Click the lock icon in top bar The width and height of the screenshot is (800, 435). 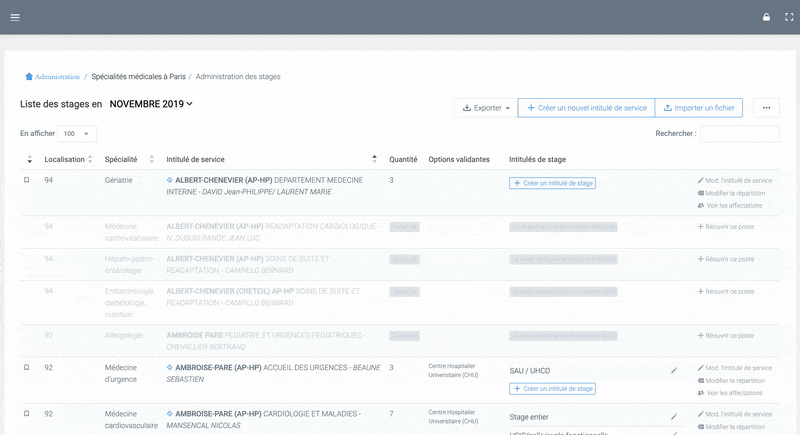click(766, 17)
